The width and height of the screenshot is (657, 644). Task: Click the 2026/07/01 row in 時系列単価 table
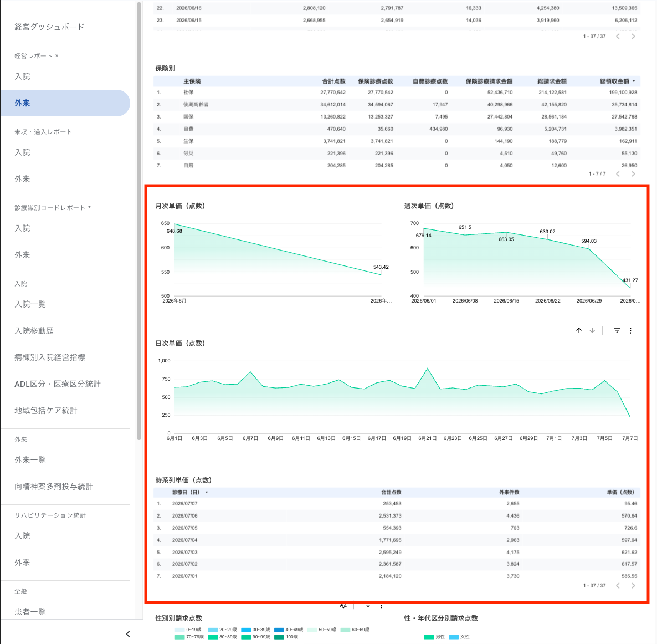coord(397,576)
